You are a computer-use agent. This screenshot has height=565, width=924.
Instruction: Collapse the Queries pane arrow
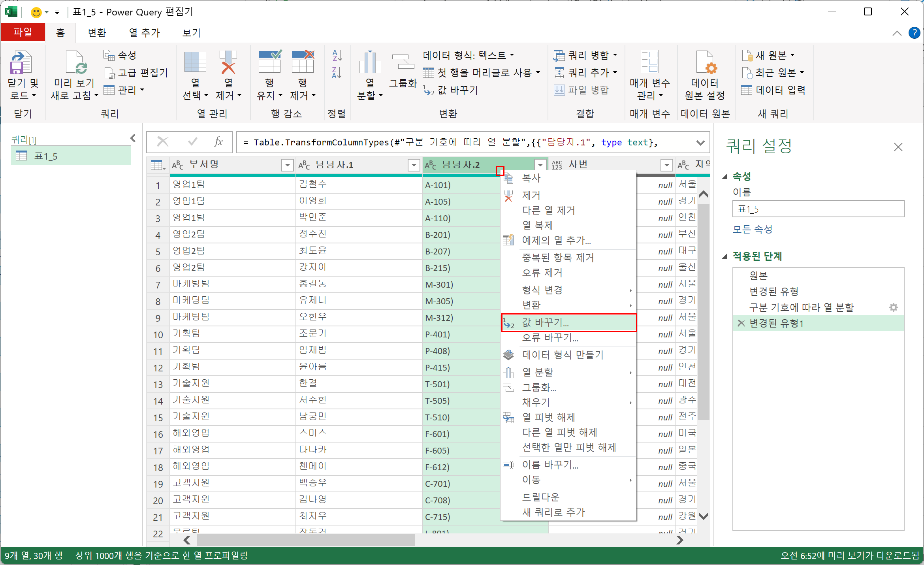(133, 138)
